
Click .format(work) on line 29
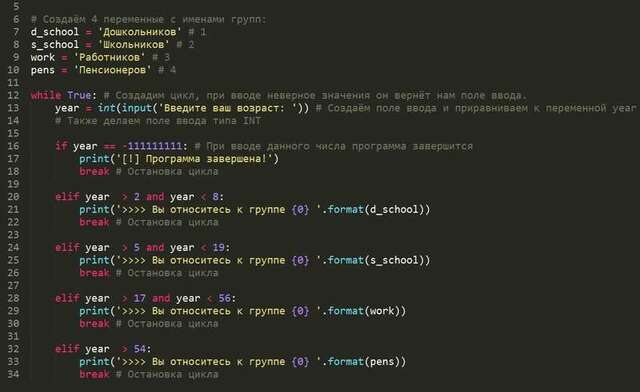364,311
